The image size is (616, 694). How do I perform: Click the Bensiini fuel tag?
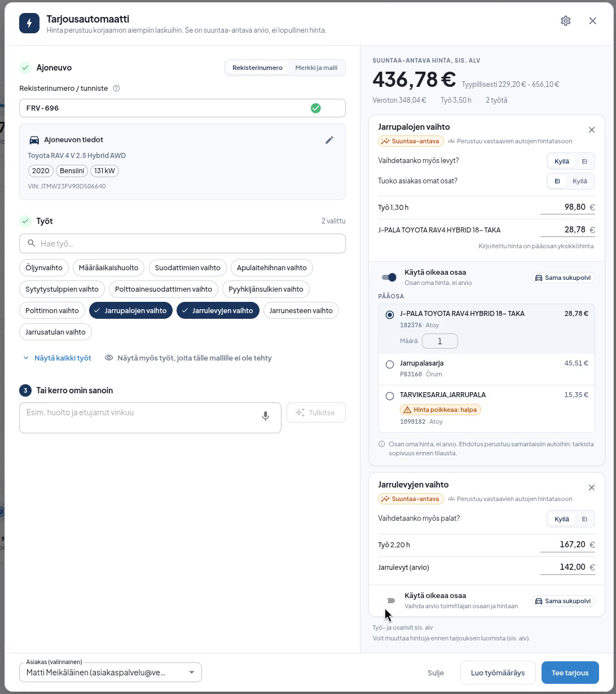point(72,171)
